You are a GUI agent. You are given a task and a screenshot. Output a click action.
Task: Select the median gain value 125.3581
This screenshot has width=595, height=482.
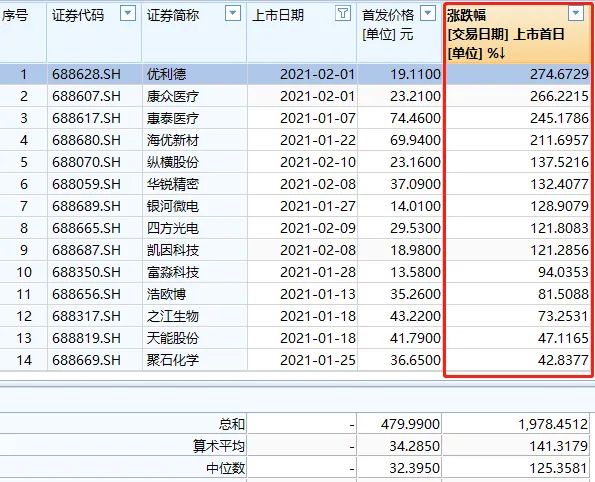[x=559, y=468]
